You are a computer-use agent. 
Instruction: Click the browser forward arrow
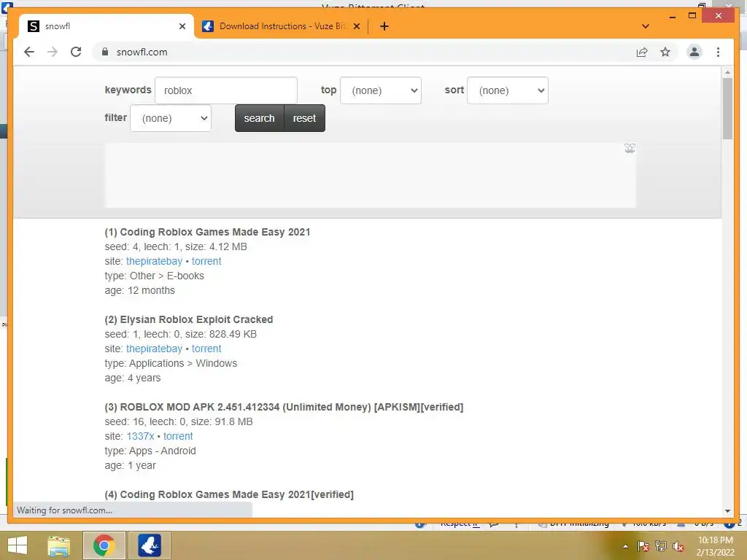click(53, 52)
